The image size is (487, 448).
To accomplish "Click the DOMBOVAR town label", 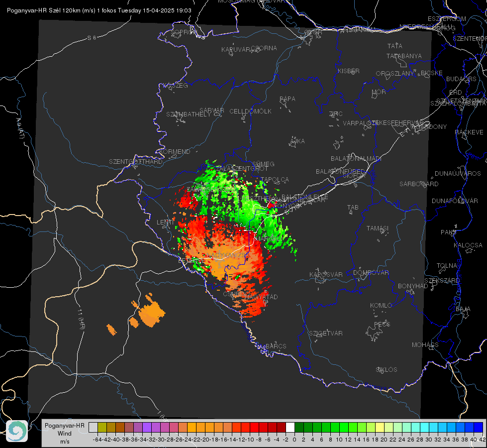I will click(x=371, y=273).
